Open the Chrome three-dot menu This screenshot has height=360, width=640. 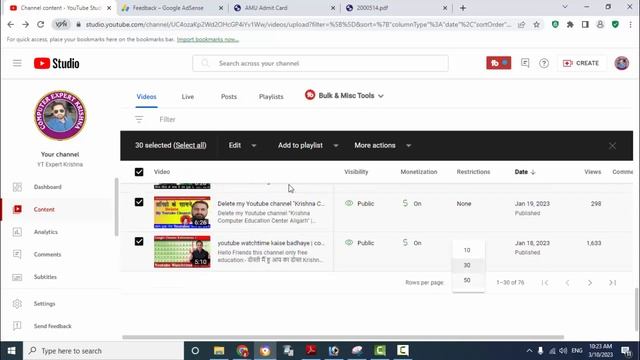pos(631,24)
